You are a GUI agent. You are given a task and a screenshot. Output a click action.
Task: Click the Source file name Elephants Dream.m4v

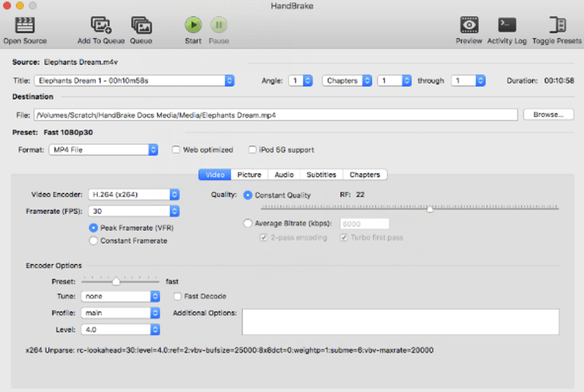pos(81,62)
